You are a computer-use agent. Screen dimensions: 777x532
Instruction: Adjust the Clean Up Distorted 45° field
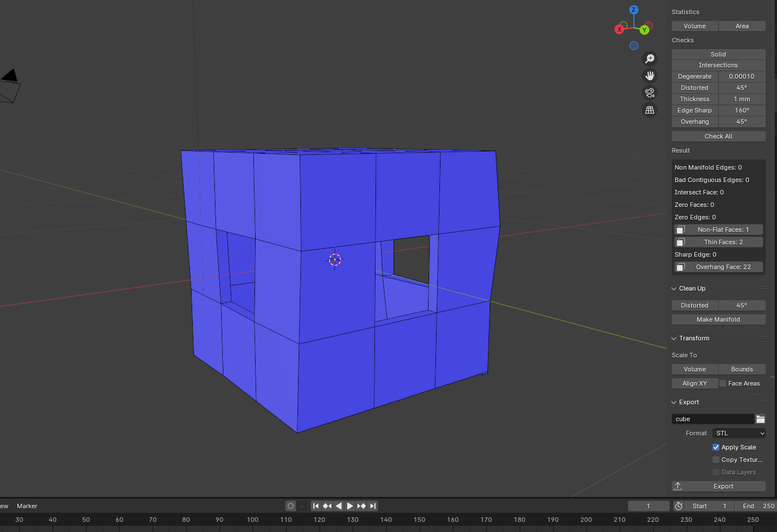[x=742, y=305]
